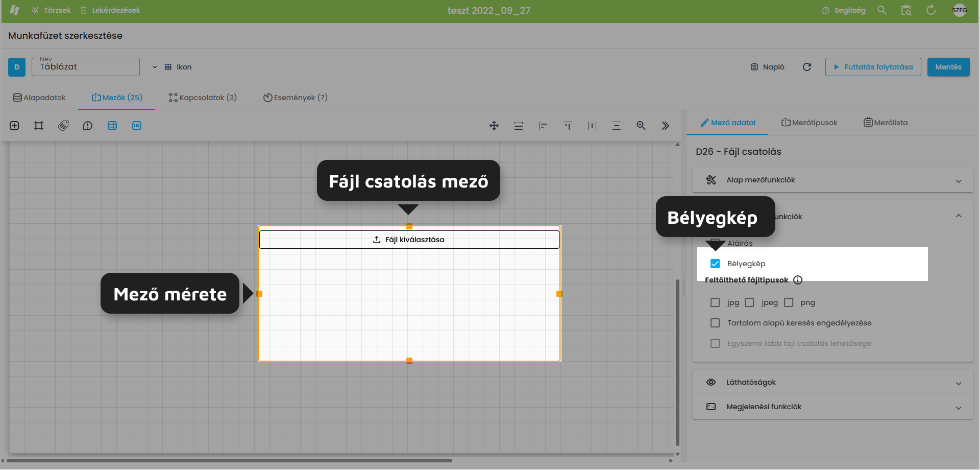The height and width of the screenshot is (470, 980).
Task: Switch to the Események (7) tab
Action: pos(296,98)
